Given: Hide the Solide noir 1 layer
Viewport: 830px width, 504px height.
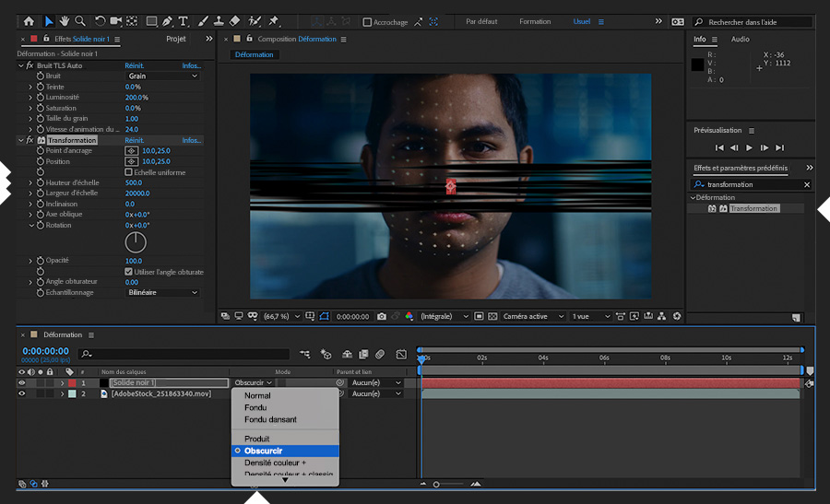Looking at the screenshot, I should 22,382.
